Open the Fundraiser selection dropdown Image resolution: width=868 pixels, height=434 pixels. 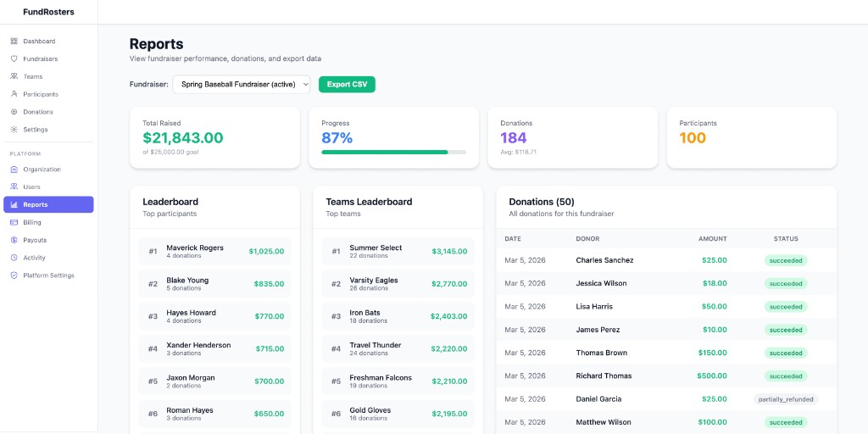(x=242, y=85)
